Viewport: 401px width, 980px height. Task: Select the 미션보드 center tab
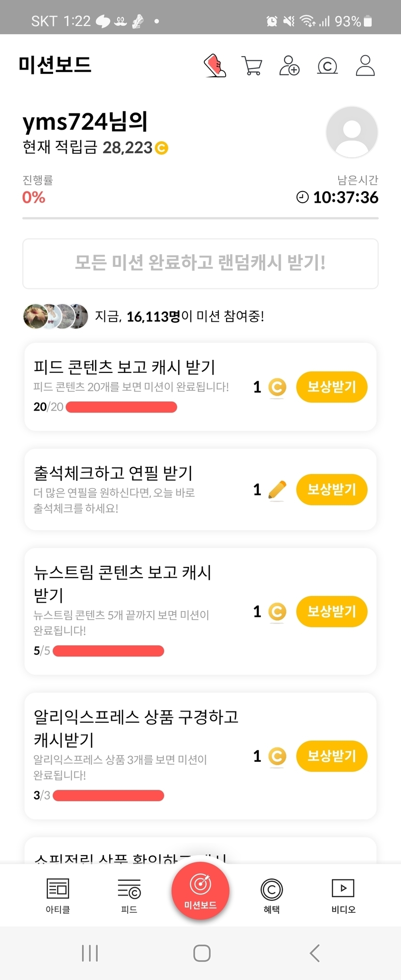tap(200, 891)
